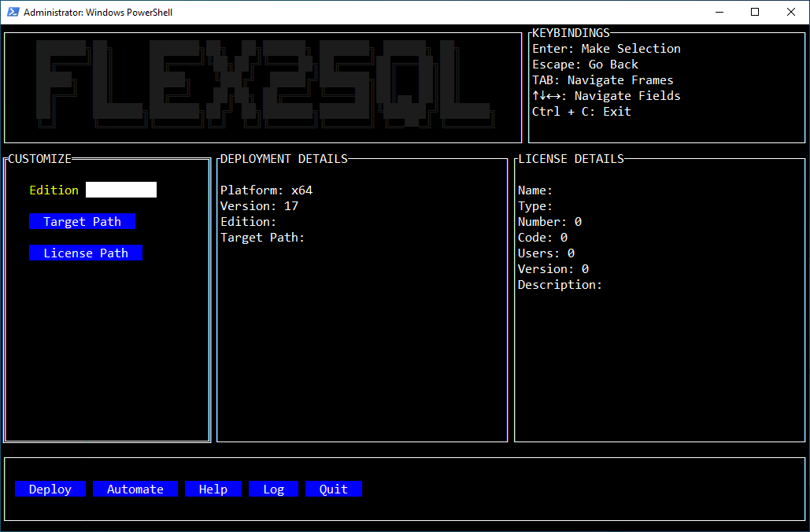Click the license 'Description:' field label

(x=560, y=284)
